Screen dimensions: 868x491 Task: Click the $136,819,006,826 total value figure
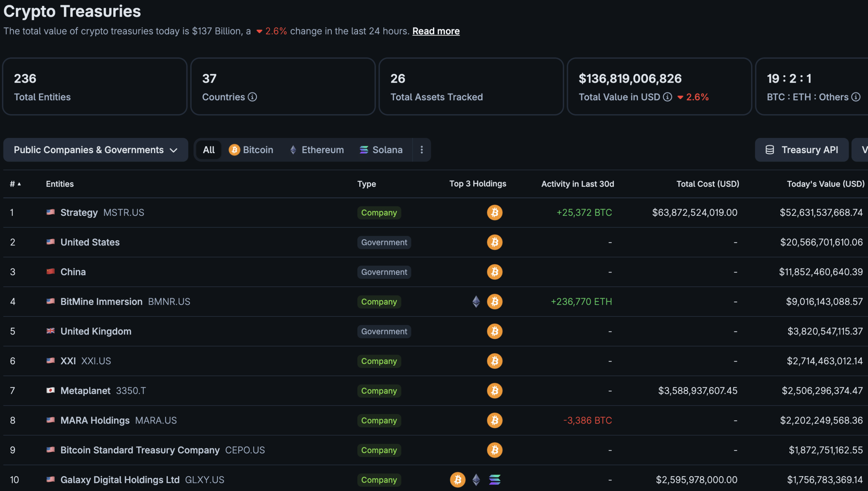pyautogui.click(x=630, y=79)
